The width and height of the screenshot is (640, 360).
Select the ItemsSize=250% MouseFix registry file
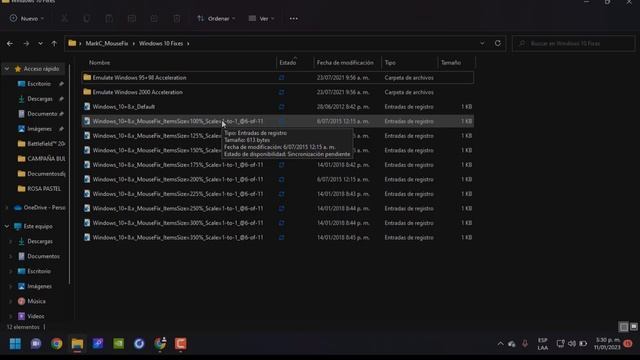pos(278,208)
